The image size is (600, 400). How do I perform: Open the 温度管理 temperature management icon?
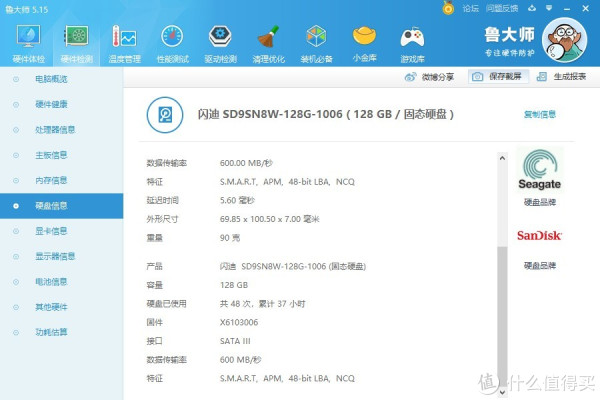(124, 43)
